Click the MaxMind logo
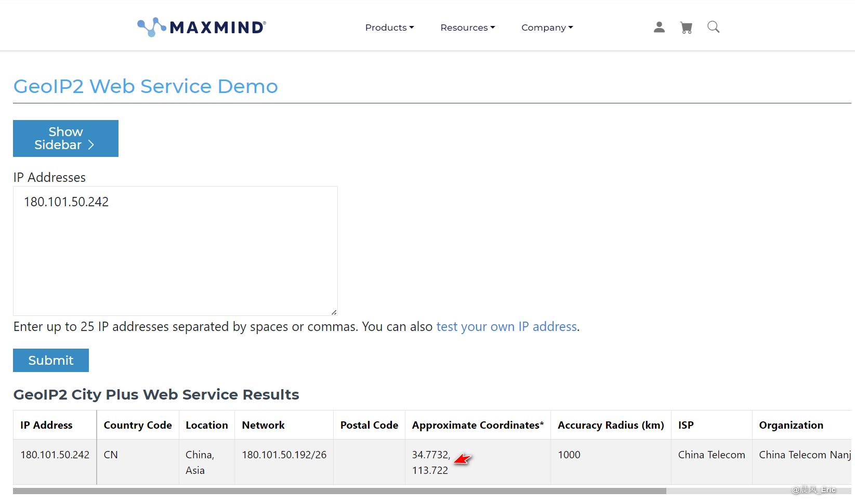855x504 pixels. (202, 27)
